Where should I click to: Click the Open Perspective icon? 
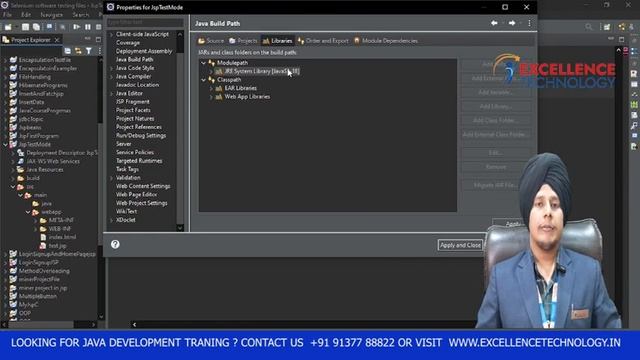click(x=607, y=27)
